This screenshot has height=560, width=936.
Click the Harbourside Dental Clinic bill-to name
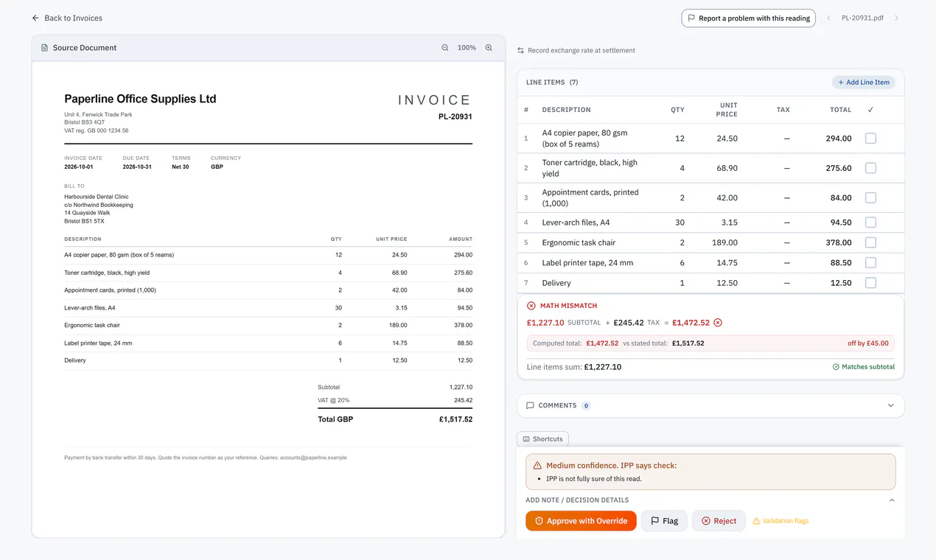[x=97, y=197]
